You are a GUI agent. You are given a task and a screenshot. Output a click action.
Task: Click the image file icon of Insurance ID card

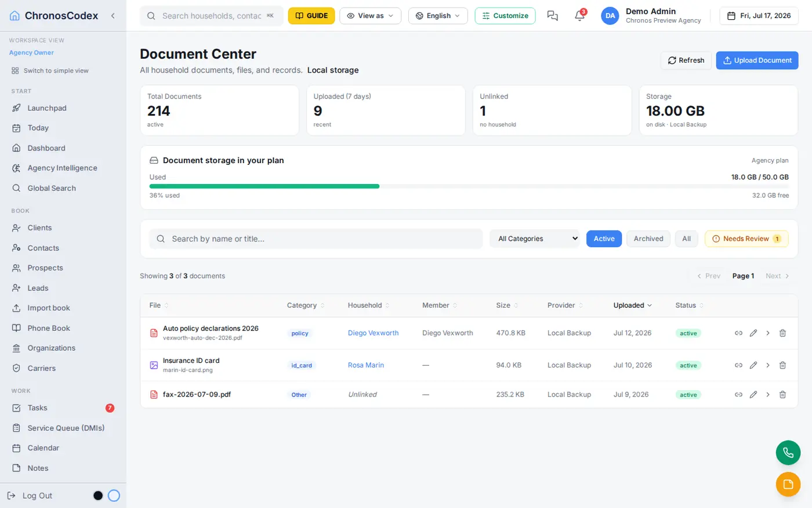click(x=154, y=365)
